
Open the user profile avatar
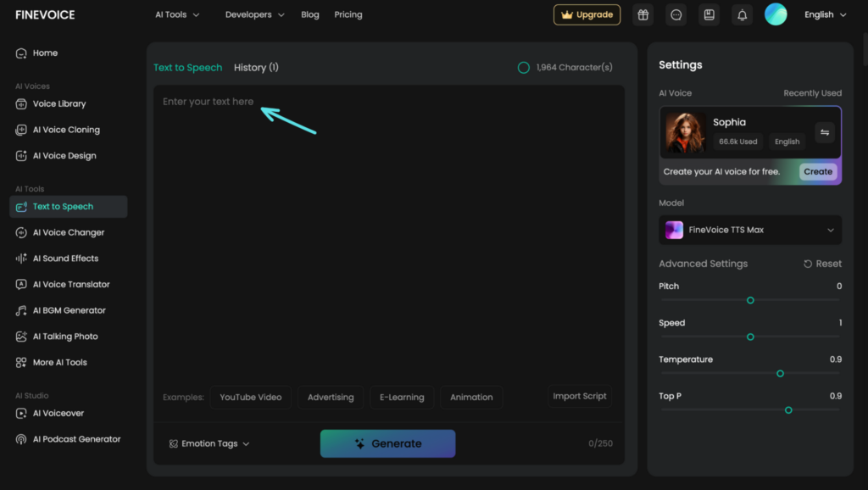pyautogui.click(x=775, y=14)
